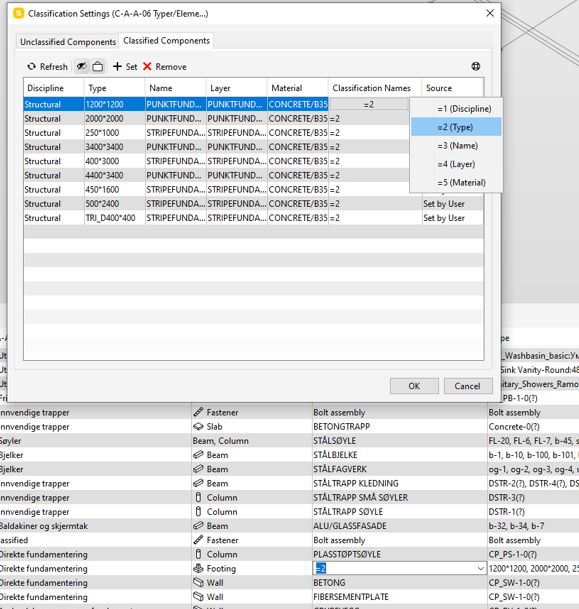Click the Column icon in the PLASSTØPTSØYLE row
This screenshot has height=609, width=579.
pyautogui.click(x=198, y=554)
